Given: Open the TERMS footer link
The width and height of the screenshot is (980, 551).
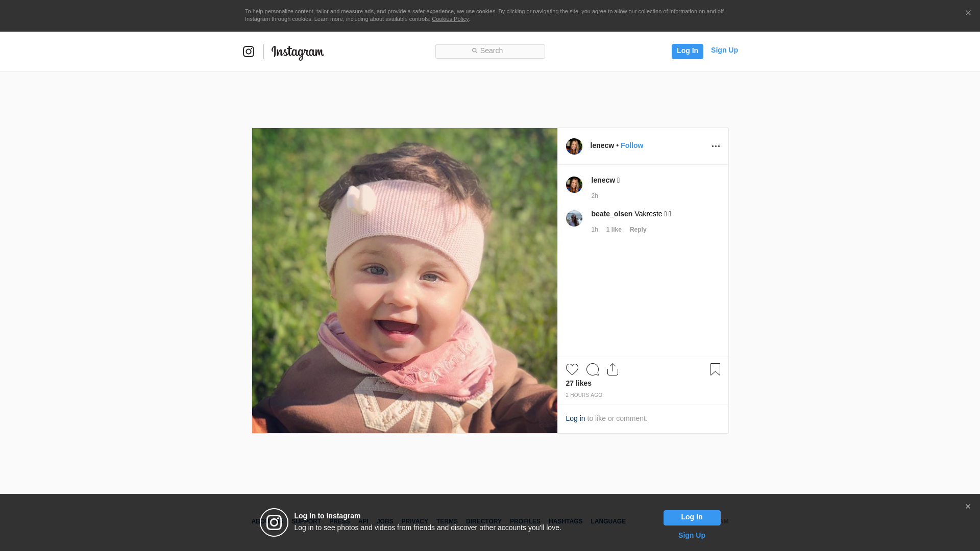Looking at the screenshot, I should [447, 522].
